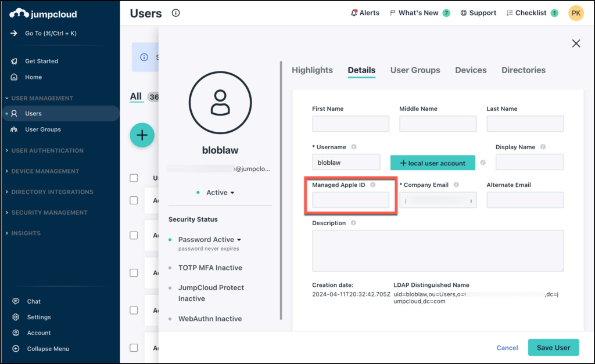Switch to the Devices tab
This screenshot has width=595, height=364.
tap(471, 70)
